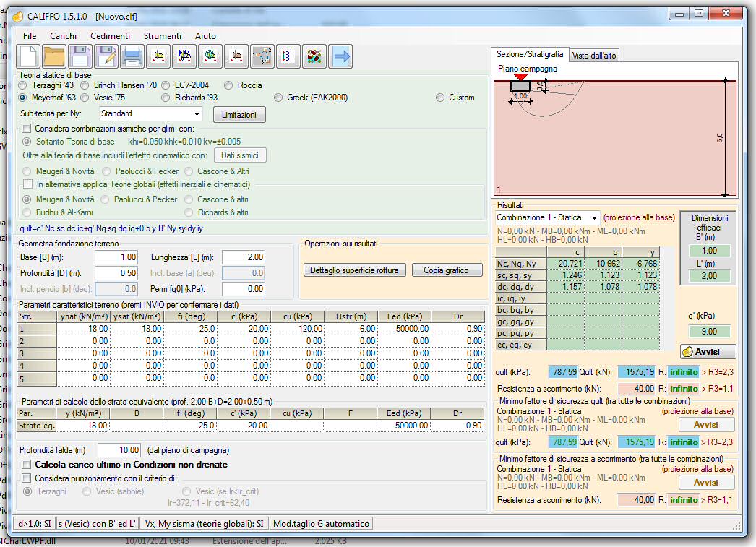This screenshot has height=547, width=756.
Task: Click the red load triangle on foundation
Action: click(x=520, y=77)
